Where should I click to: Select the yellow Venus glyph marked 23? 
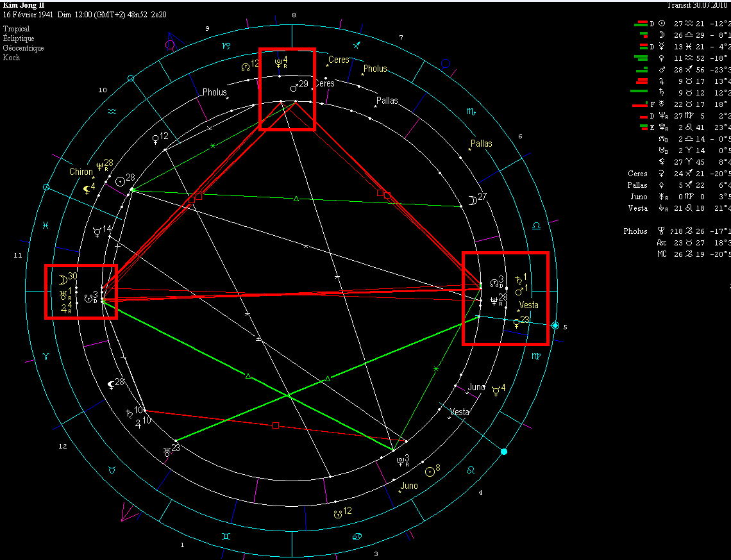pyautogui.click(x=516, y=322)
